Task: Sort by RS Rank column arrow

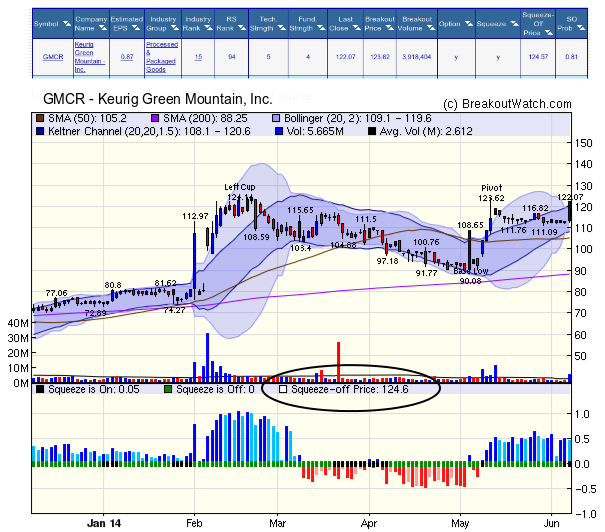Action: click(x=242, y=28)
